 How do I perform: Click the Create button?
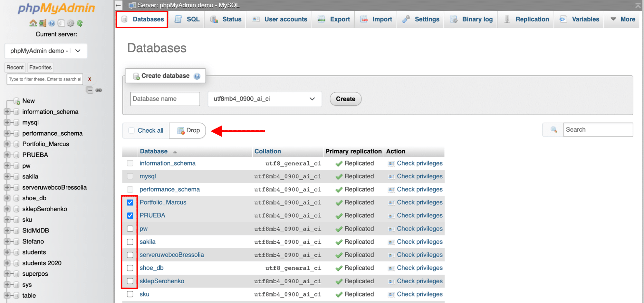point(345,99)
